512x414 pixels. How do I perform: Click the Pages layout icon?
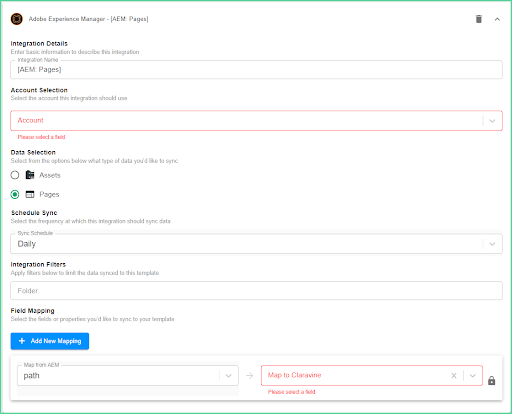pyautogui.click(x=30, y=194)
